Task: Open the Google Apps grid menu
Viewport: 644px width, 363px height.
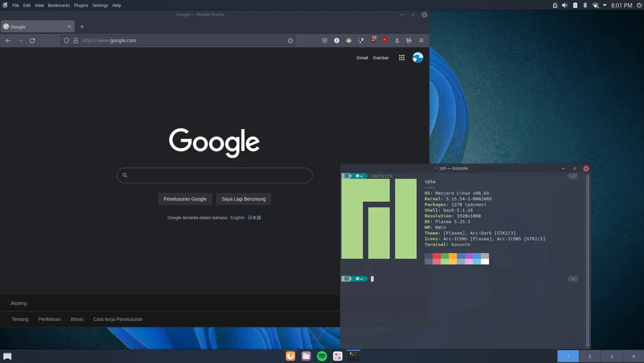Action: pyautogui.click(x=401, y=57)
